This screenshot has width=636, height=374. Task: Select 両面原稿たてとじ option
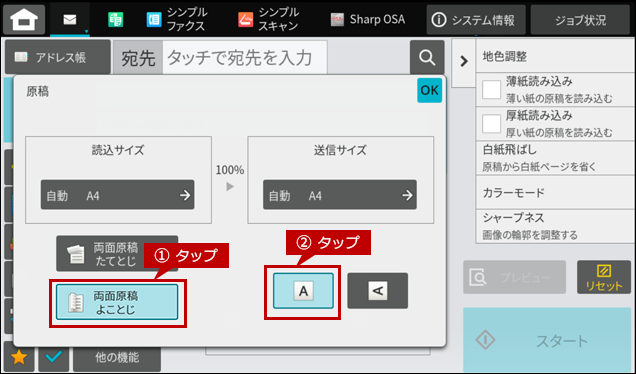pyautogui.click(x=117, y=254)
